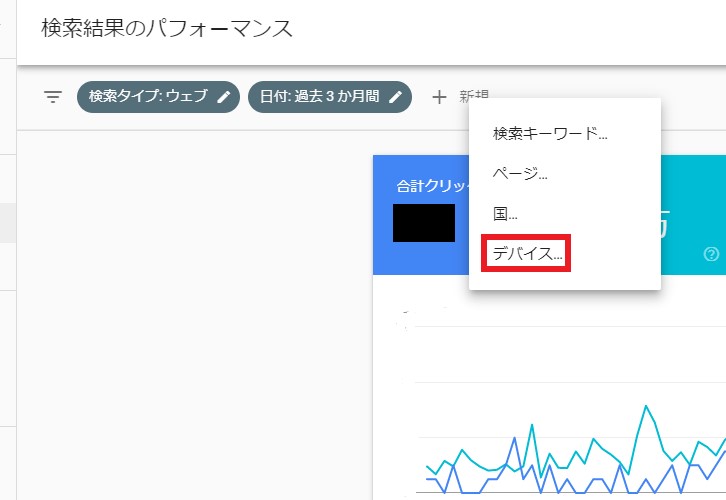Choose 国... from the filter menu
Screen dimensions: 726x500
[564, 214]
